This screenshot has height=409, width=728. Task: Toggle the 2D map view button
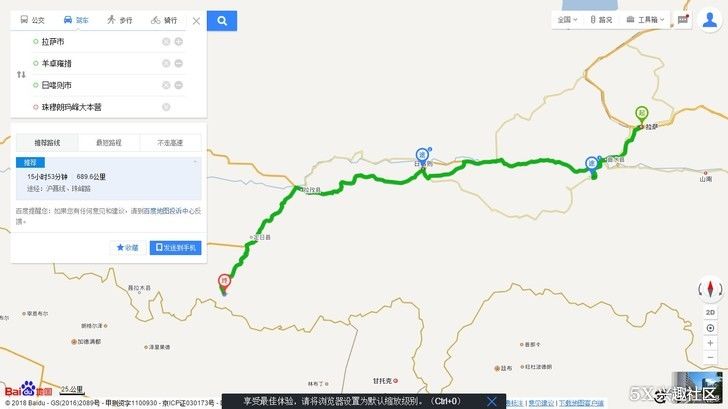(710, 312)
